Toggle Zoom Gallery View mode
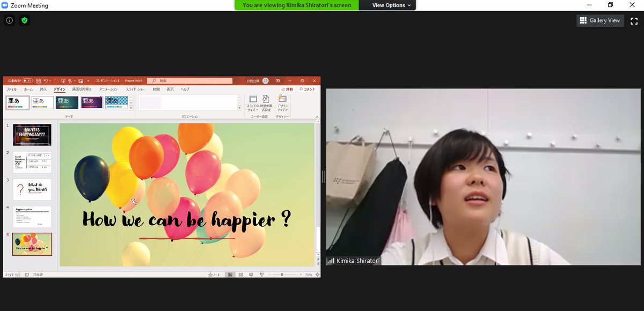 600,20
